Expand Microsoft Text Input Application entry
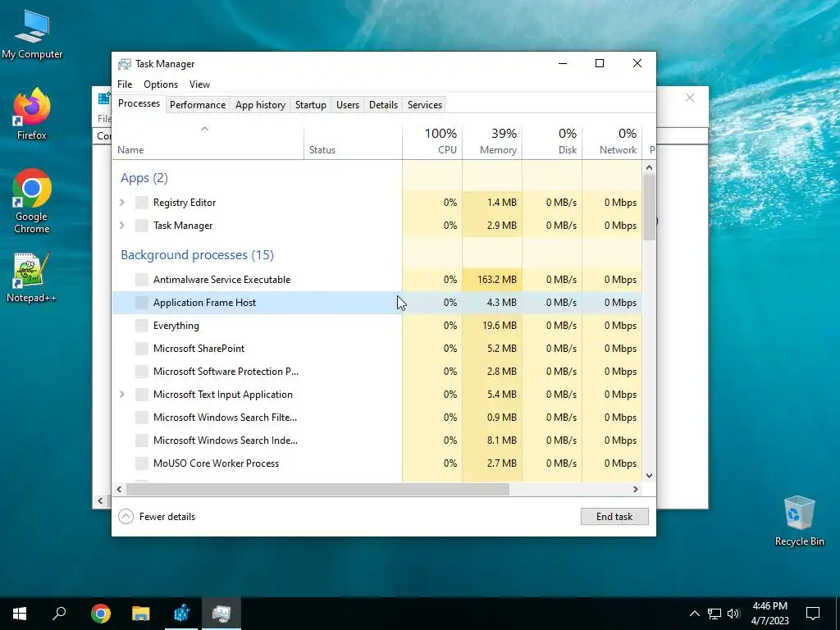 coord(122,395)
